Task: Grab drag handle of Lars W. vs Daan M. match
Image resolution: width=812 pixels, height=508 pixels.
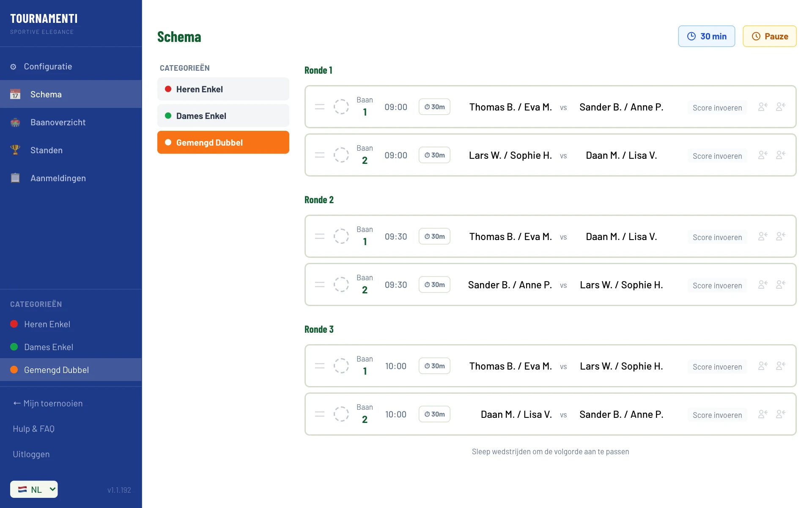Action: (320, 155)
